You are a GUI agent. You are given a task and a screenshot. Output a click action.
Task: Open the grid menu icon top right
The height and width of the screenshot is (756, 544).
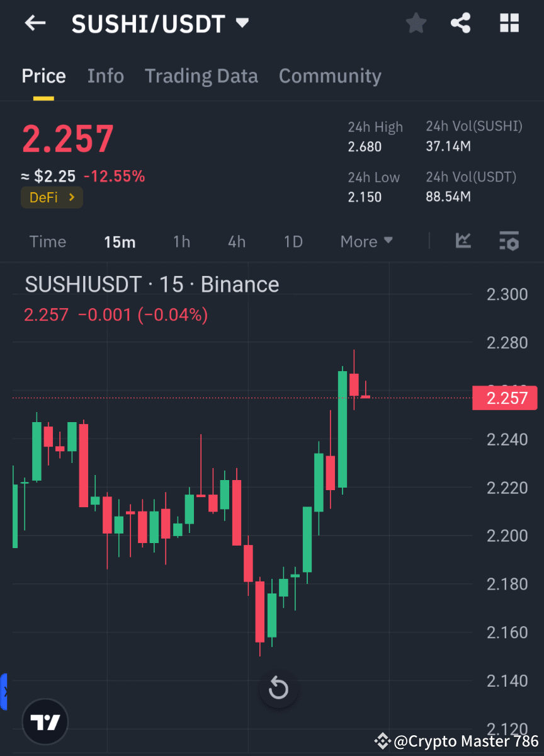click(x=509, y=23)
